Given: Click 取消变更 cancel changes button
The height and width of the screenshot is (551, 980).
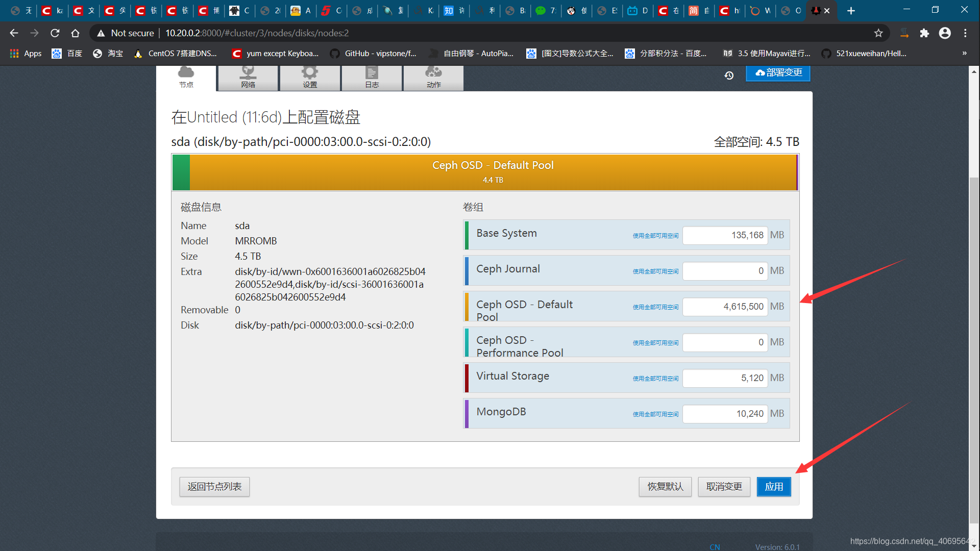Looking at the screenshot, I should [x=724, y=487].
